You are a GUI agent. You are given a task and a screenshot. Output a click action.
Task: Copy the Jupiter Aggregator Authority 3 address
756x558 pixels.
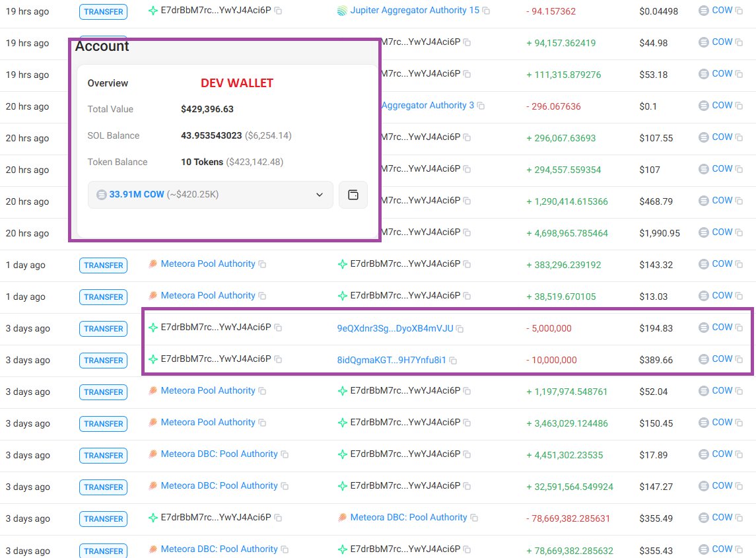[481, 106]
